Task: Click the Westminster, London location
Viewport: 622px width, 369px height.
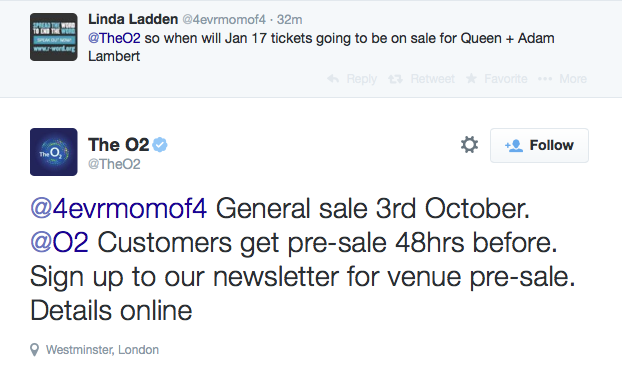Action: (x=102, y=350)
